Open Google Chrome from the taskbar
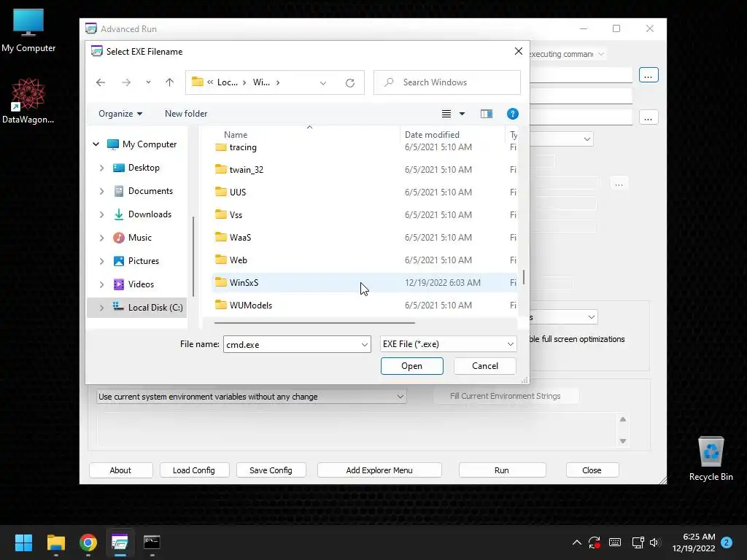The width and height of the screenshot is (747, 560). pyautogui.click(x=88, y=542)
